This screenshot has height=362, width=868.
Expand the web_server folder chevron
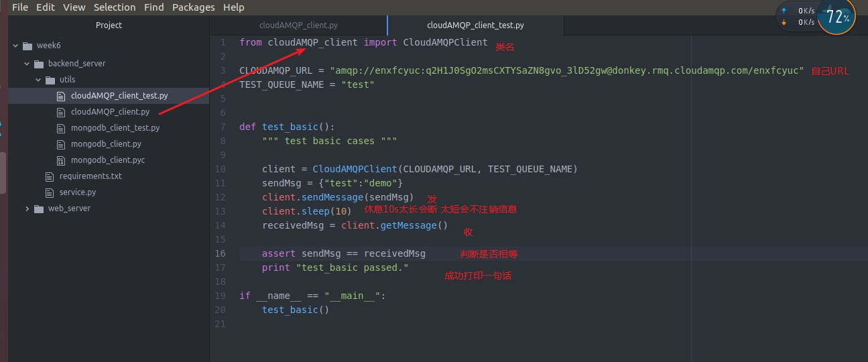(27, 208)
